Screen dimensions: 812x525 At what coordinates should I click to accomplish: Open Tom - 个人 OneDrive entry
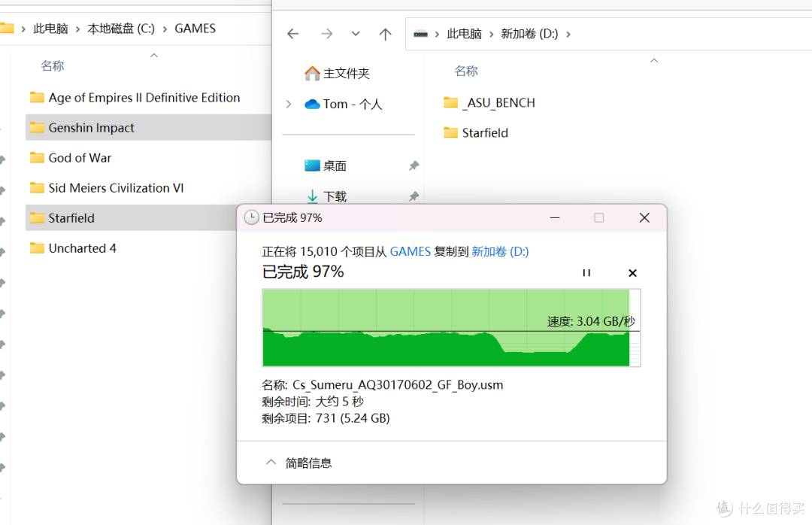tap(344, 104)
